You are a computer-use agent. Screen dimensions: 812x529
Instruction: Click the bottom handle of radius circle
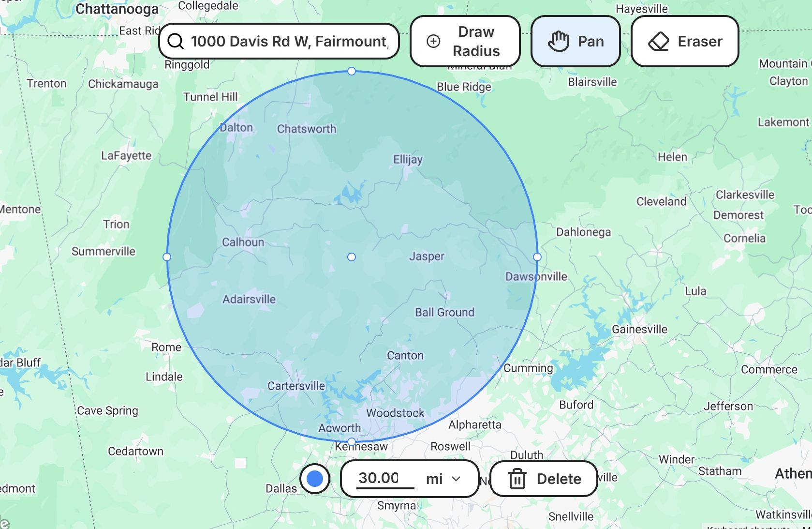click(x=352, y=442)
